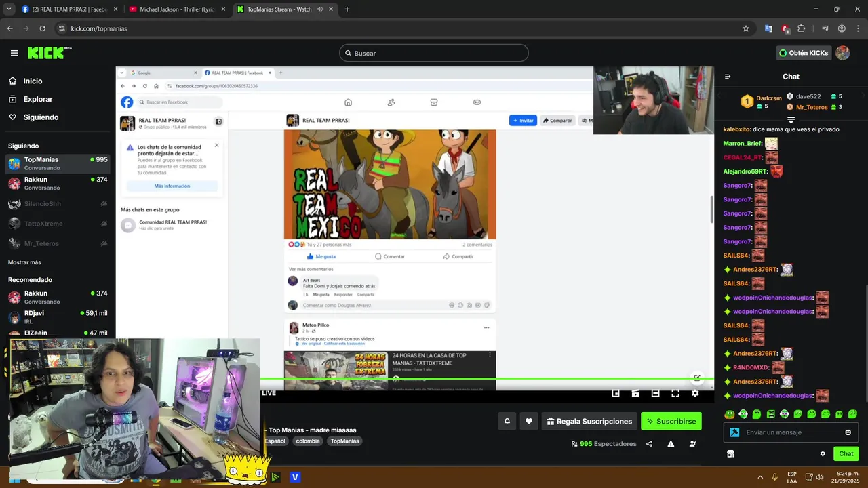The width and height of the screenshot is (868, 488).
Task: Open the Kick shop icon below chat
Action: pyautogui.click(x=730, y=453)
